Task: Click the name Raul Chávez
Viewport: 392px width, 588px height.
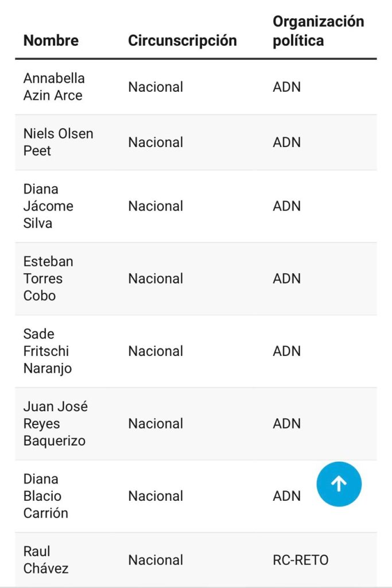Action: (46, 560)
